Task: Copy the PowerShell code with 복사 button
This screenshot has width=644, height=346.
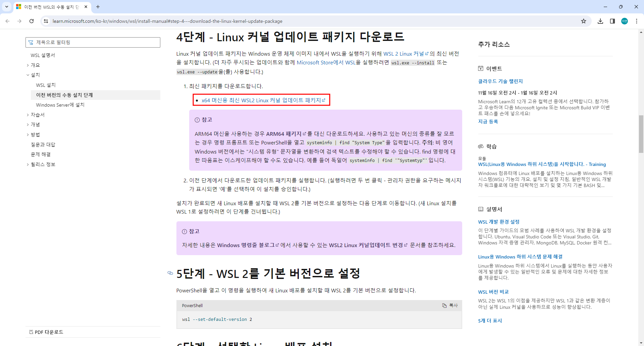Action: (x=450, y=305)
